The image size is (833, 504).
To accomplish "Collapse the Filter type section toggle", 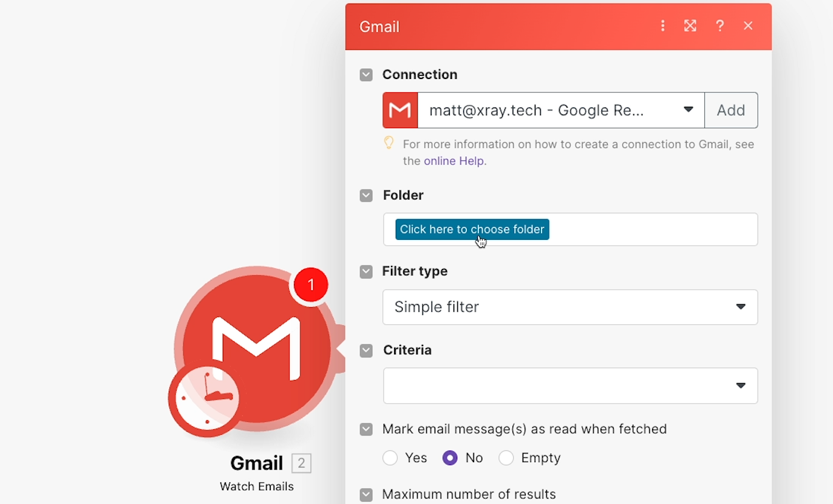I will pos(366,271).
